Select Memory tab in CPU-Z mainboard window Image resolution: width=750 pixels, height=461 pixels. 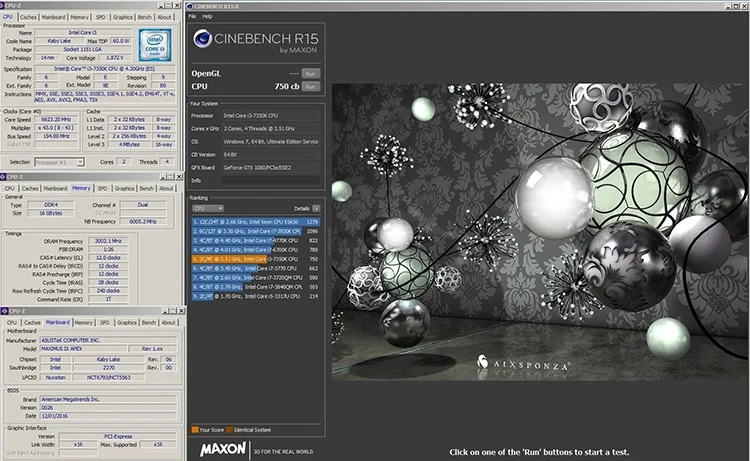[83, 323]
